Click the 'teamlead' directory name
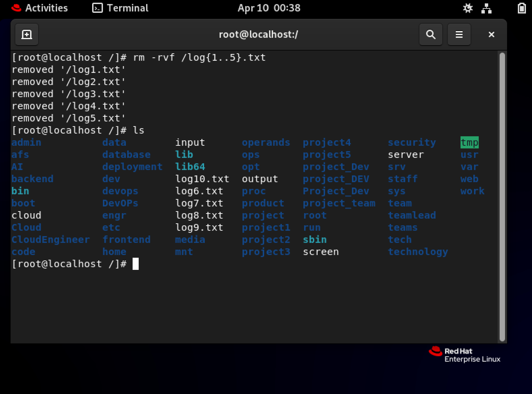 tap(412, 215)
